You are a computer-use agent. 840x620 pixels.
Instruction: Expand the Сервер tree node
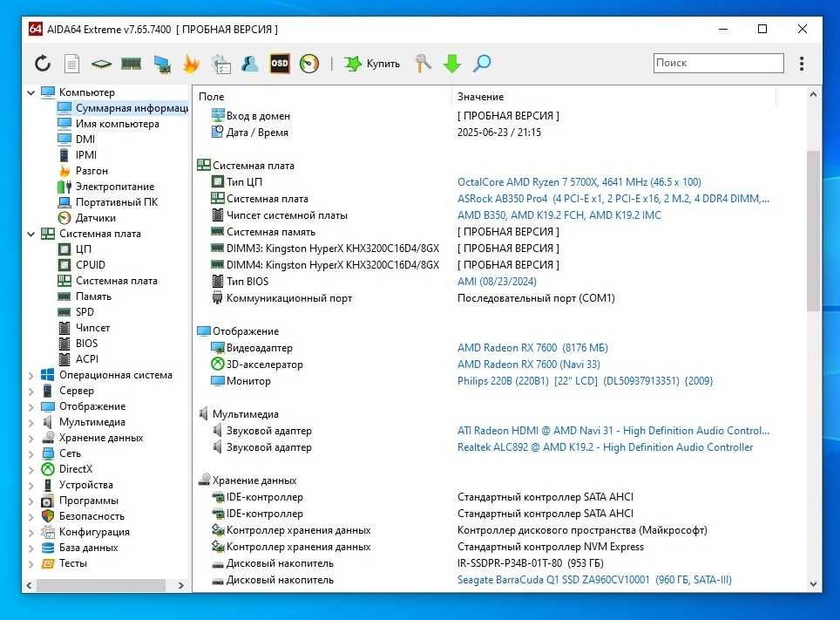click(x=31, y=391)
